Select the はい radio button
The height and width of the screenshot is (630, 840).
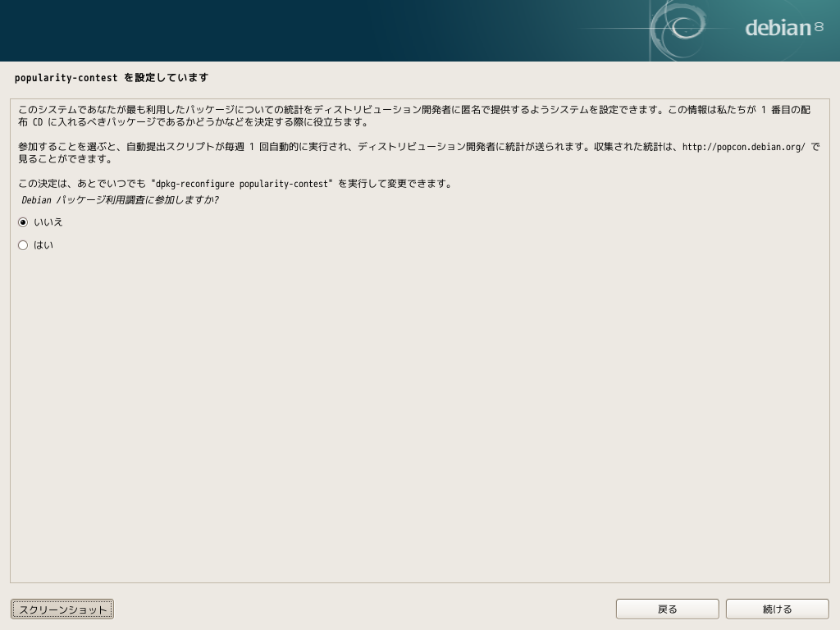click(x=23, y=245)
